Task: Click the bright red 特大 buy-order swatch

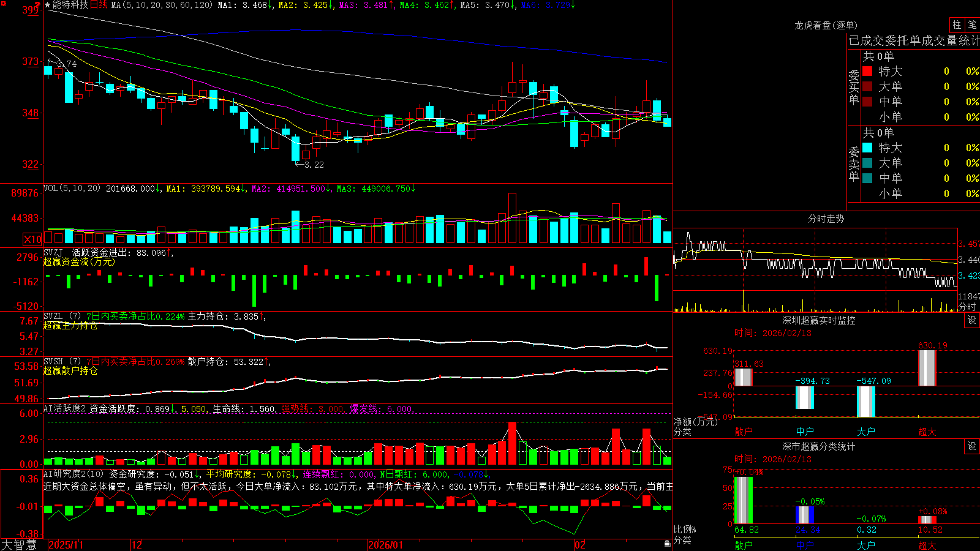Action: pos(867,71)
